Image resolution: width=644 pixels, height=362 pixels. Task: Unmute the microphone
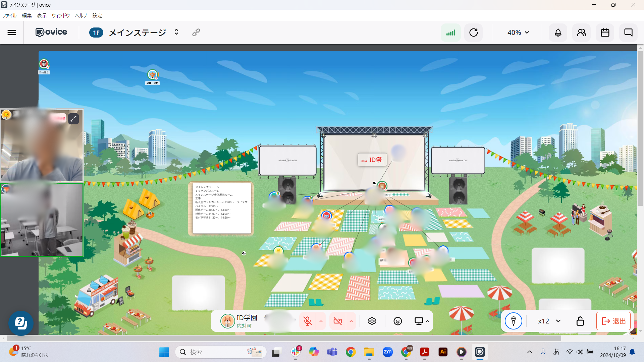(307, 321)
